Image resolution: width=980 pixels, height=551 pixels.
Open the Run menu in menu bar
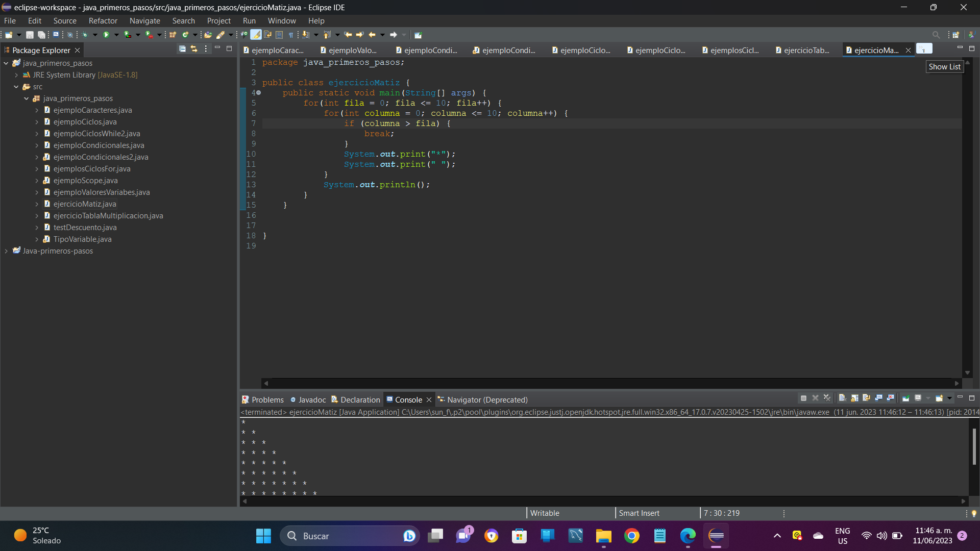[249, 20]
